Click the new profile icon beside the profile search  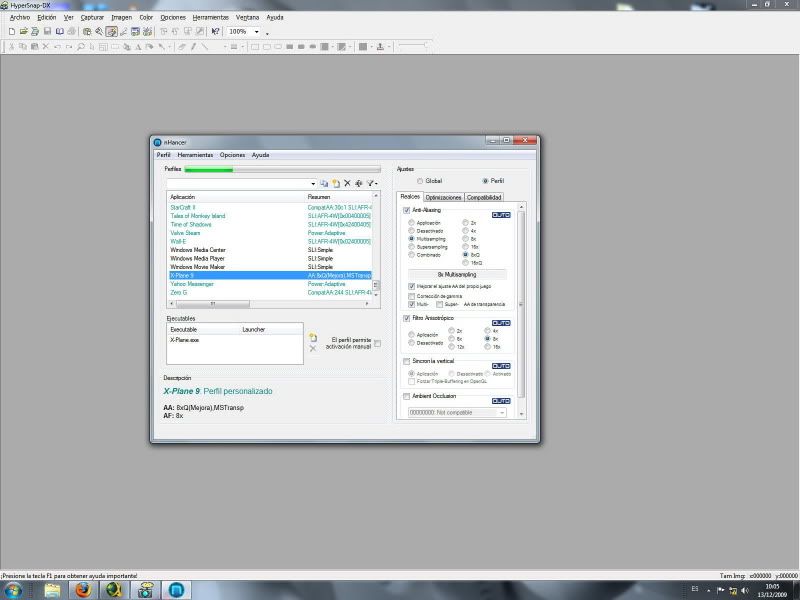click(336, 183)
